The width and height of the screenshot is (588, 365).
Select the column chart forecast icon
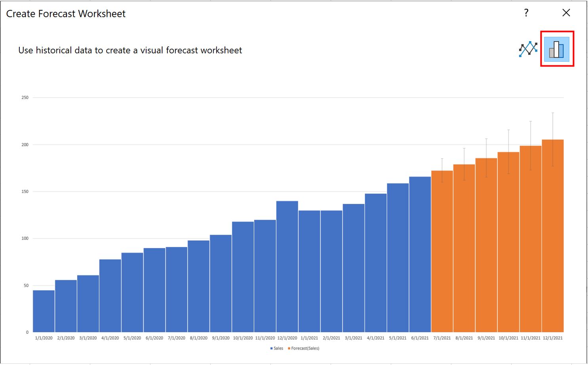[556, 49]
